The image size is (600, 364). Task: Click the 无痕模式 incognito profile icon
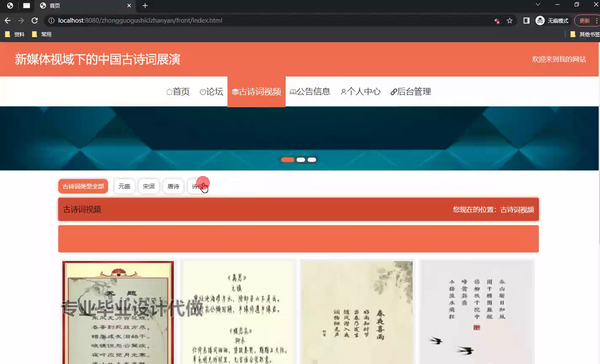[552, 20]
